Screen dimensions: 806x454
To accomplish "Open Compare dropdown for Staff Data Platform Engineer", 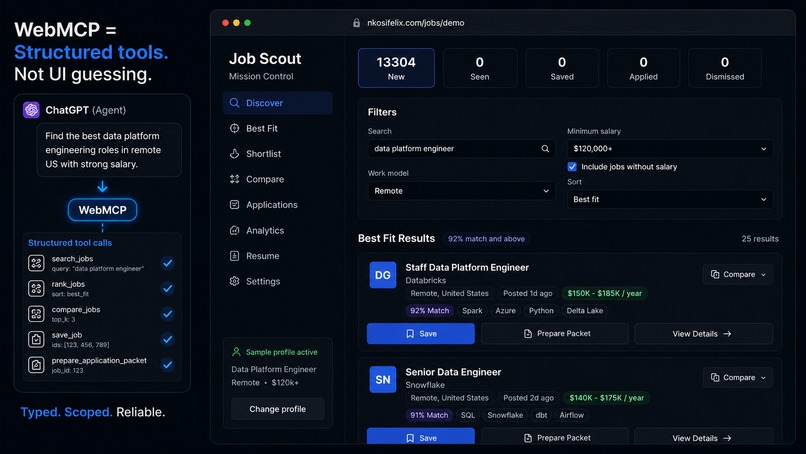I will [738, 275].
